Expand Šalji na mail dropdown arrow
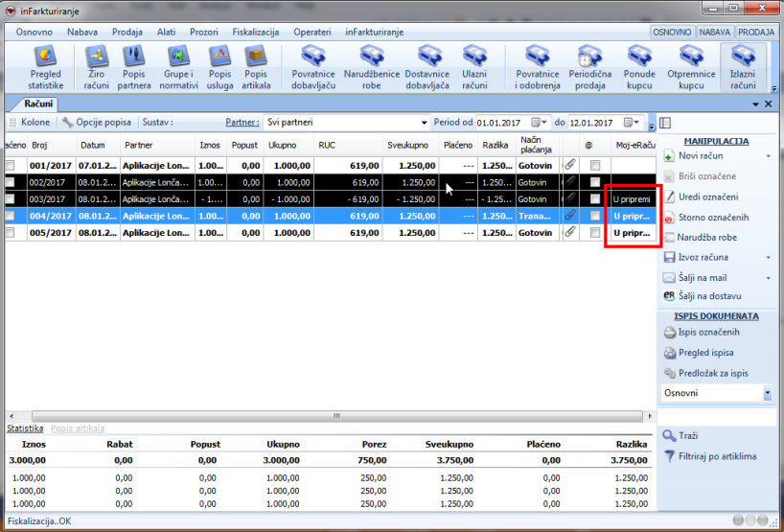784x532 pixels. (768, 278)
